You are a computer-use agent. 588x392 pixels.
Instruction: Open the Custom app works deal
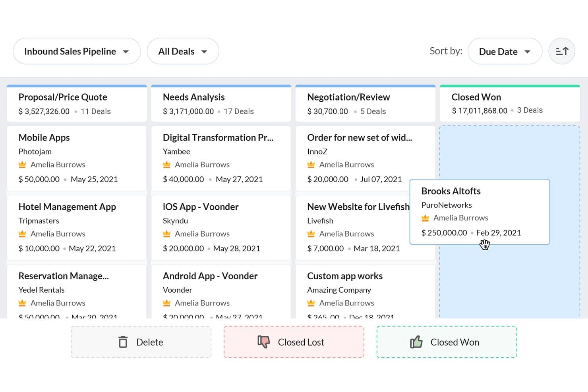(345, 276)
